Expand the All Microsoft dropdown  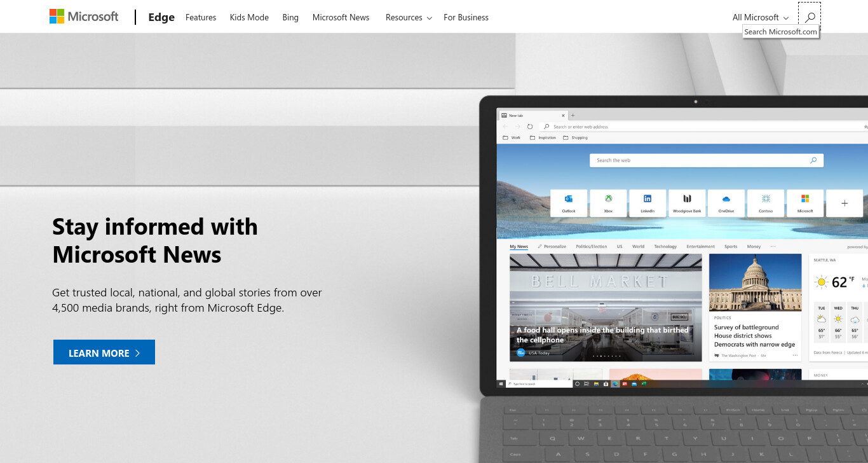(761, 17)
